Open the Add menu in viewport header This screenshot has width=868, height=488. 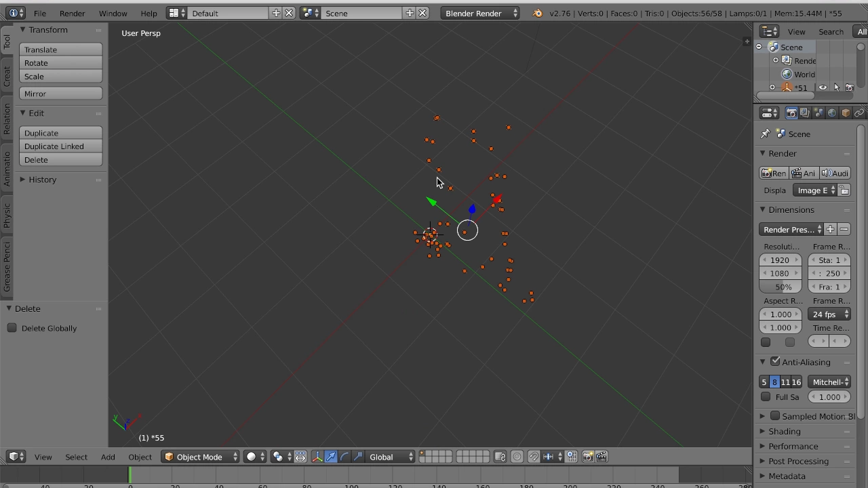(x=108, y=457)
